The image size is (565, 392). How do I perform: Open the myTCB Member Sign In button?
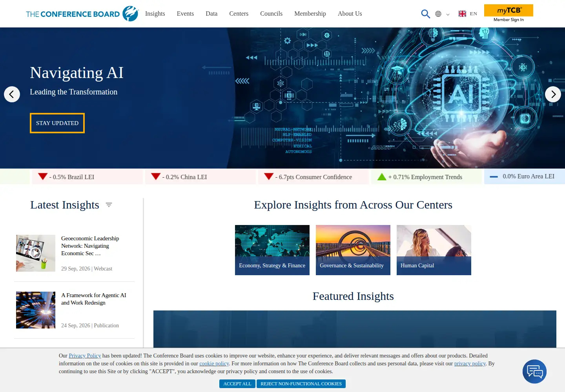tap(508, 13)
